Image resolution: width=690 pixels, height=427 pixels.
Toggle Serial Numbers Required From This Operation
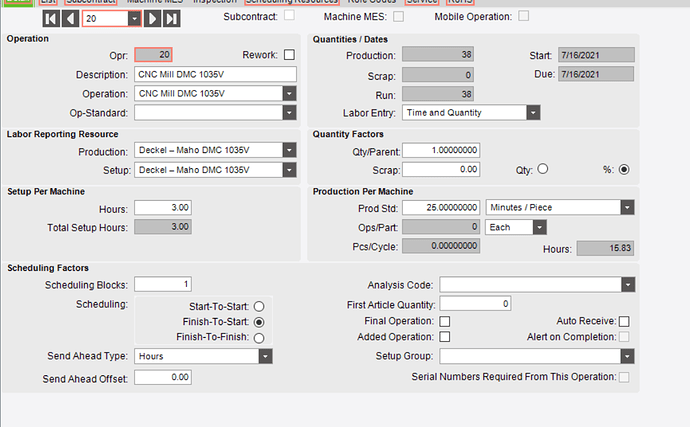624,377
